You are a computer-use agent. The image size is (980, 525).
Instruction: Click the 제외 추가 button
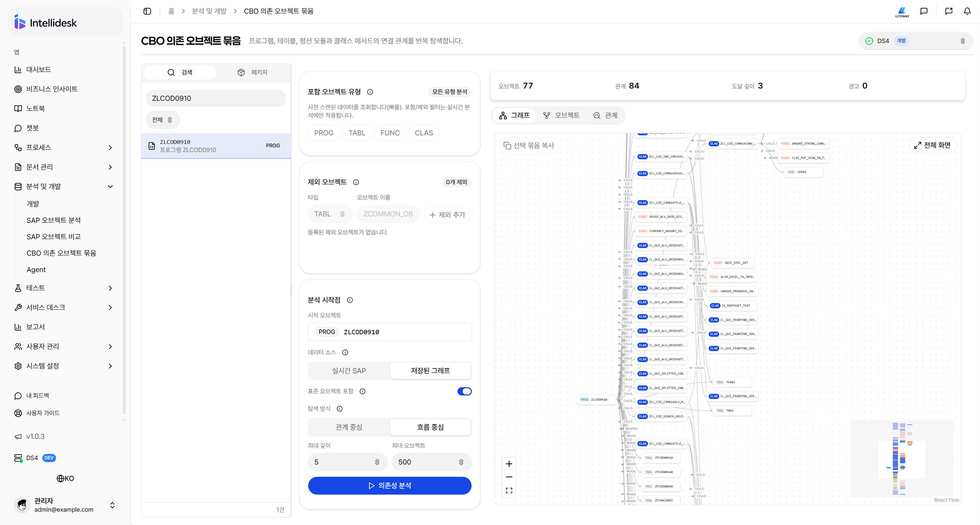tap(447, 215)
